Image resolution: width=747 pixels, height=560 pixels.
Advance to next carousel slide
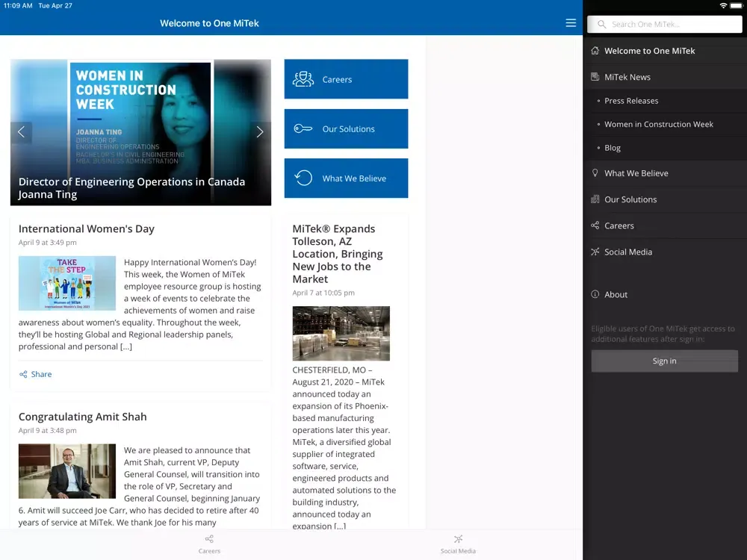(x=260, y=132)
